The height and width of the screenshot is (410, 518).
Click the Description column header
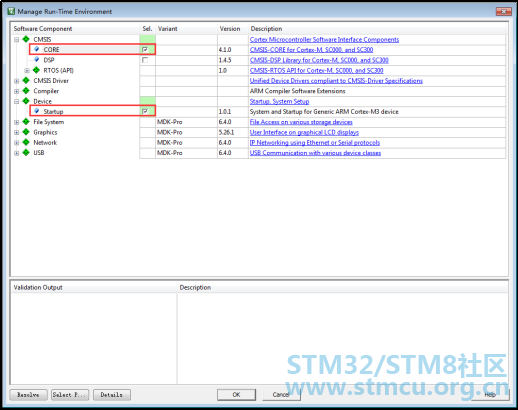coord(378,29)
